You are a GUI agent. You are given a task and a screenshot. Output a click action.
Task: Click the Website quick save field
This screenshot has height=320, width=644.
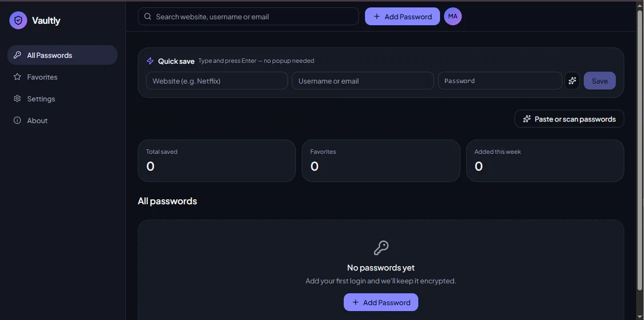coord(217,81)
